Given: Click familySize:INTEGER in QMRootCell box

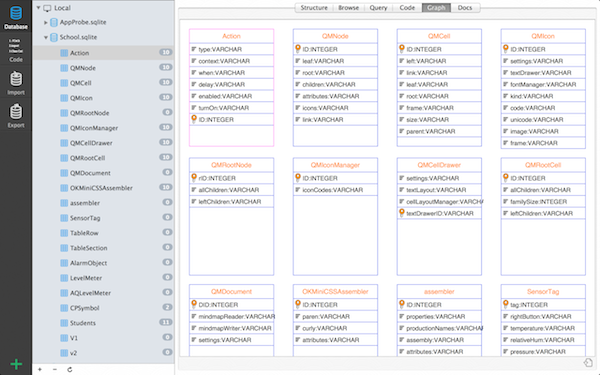Looking at the screenshot, I should 538,201.
